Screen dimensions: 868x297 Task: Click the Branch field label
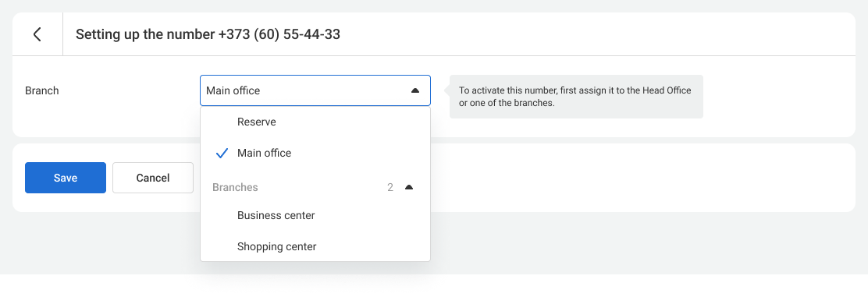point(42,90)
